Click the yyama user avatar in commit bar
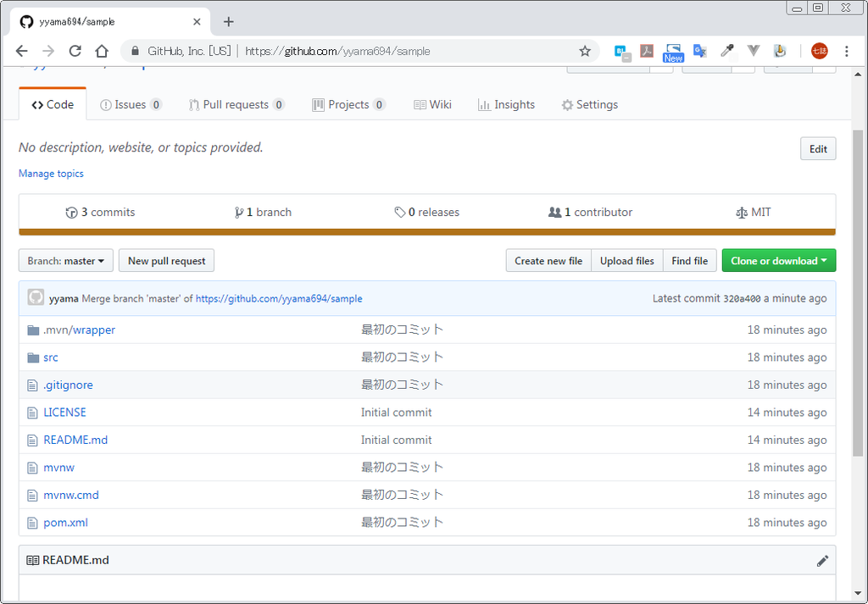 [36, 297]
